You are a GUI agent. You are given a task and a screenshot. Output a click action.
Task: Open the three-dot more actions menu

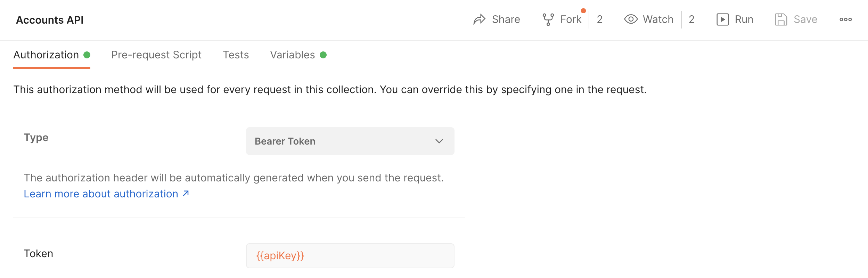(846, 19)
